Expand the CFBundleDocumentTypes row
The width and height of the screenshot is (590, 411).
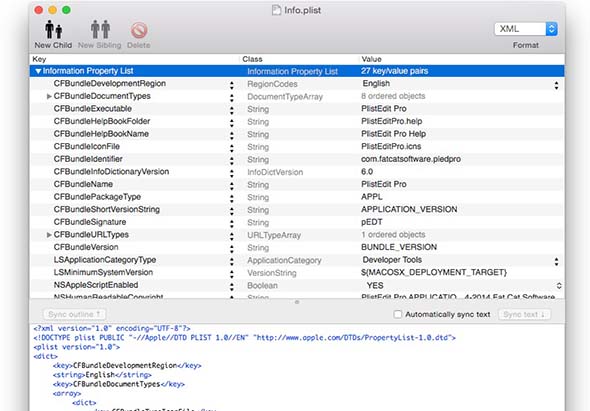click(x=49, y=96)
